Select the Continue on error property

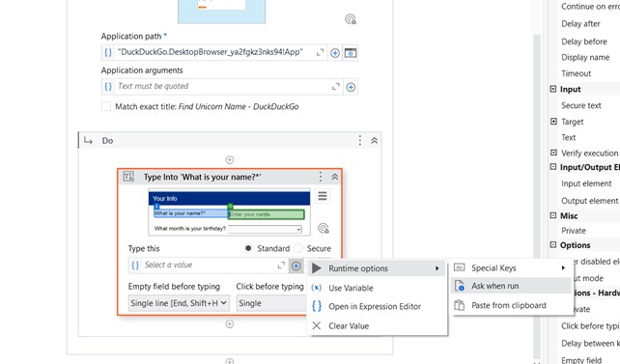(590, 7)
